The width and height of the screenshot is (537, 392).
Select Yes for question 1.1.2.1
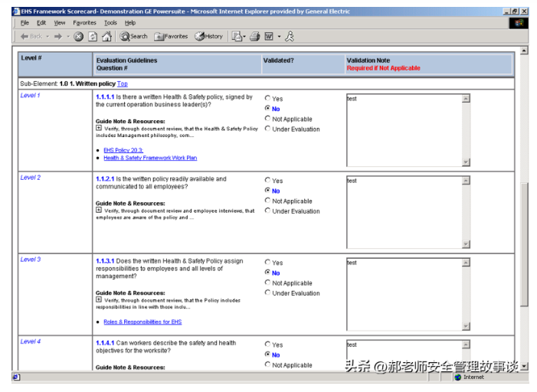tap(267, 180)
